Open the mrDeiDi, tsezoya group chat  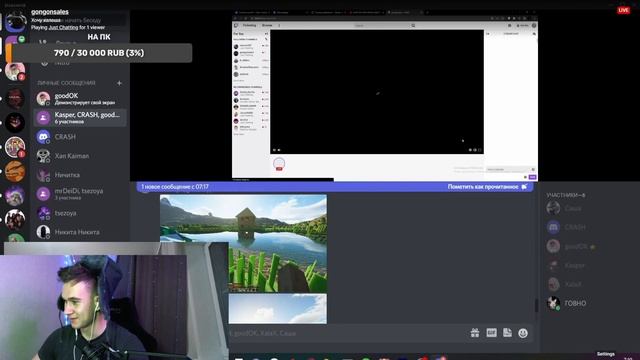point(80,194)
